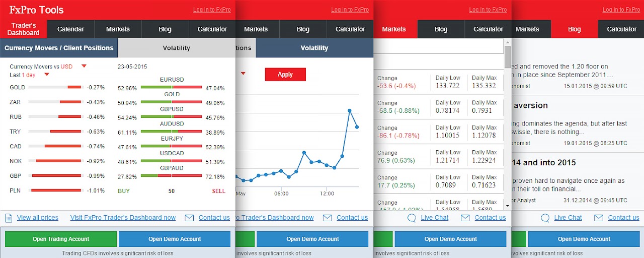Click Contact us in the Markets panel
This screenshot has height=258, width=644.
490,218
